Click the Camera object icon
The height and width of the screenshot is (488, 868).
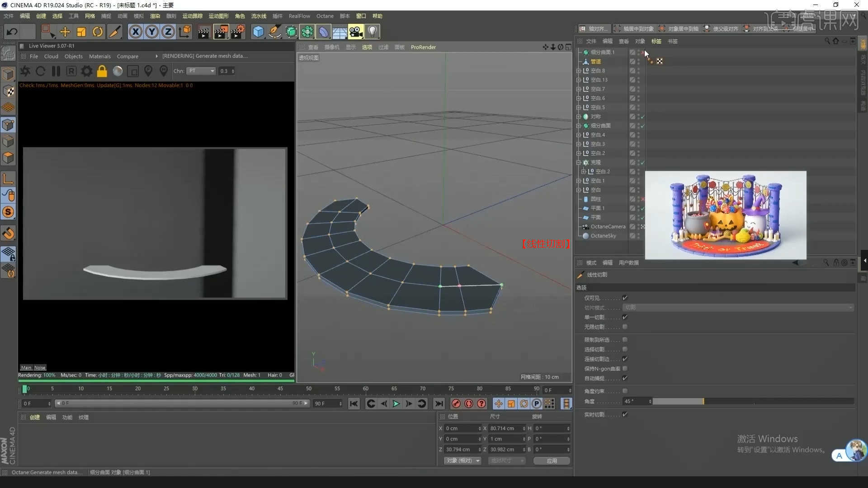356,32
